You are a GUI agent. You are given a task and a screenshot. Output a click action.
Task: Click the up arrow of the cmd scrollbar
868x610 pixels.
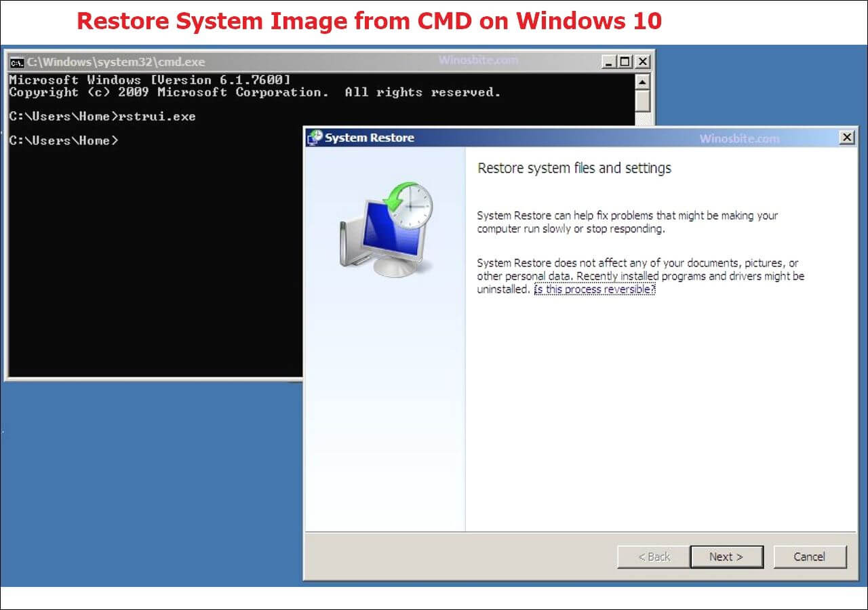pyautogui.click(x=643, y=81)
